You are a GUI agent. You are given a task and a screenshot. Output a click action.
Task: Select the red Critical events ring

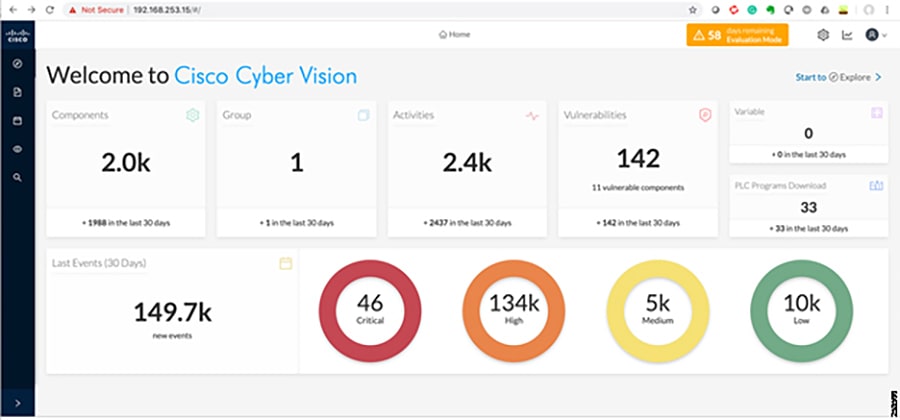tap(370, 311)
